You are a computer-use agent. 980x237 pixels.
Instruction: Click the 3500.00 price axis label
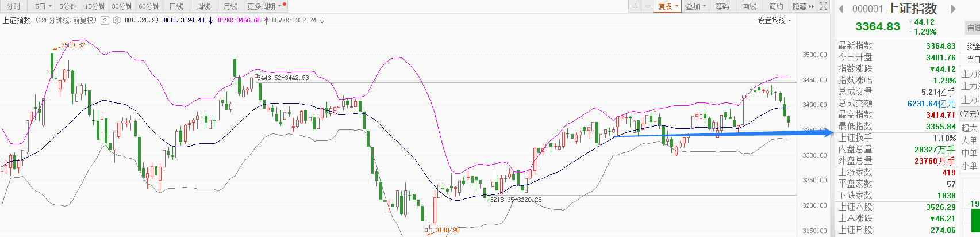point(814,55)
